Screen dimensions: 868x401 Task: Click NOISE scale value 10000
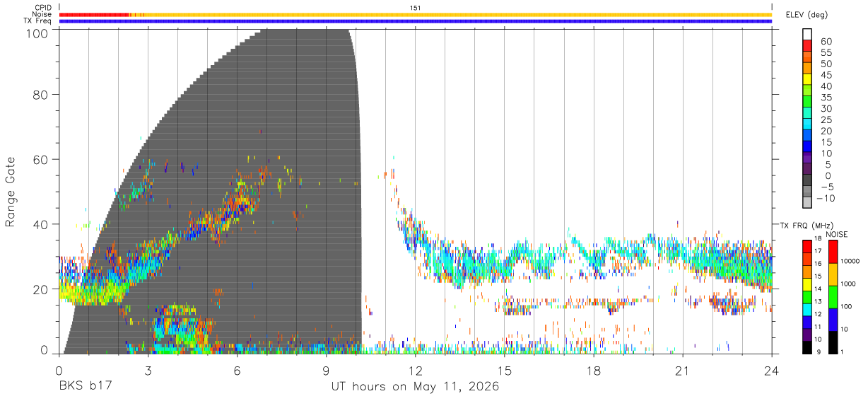tap(850, 261)
